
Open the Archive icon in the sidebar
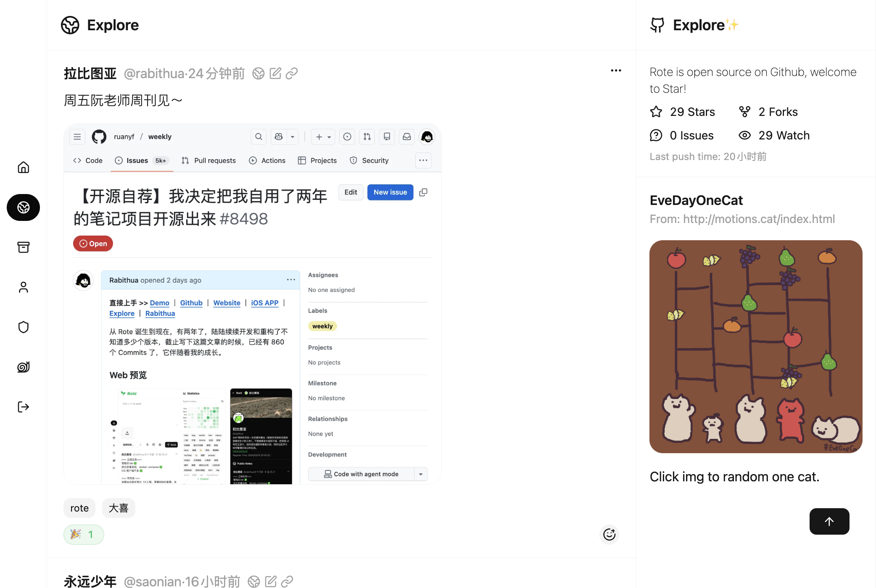pyautogui.click(x=23, y=247)
